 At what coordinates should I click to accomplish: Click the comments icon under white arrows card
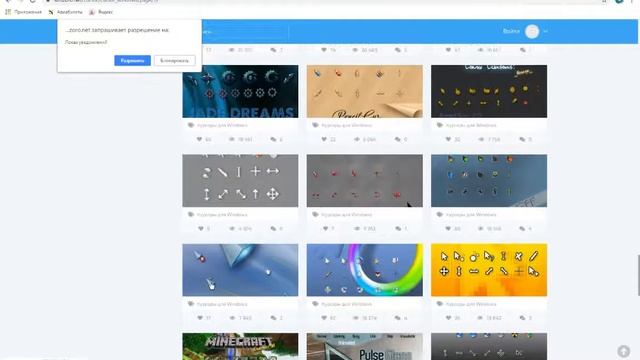273,229
